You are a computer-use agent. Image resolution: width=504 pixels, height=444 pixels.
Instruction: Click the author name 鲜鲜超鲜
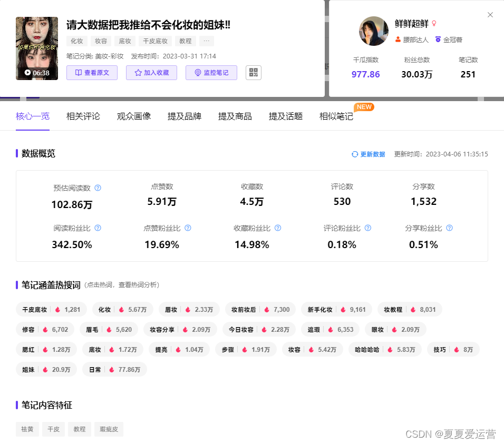pyautogui.click(x=412, y=23)
